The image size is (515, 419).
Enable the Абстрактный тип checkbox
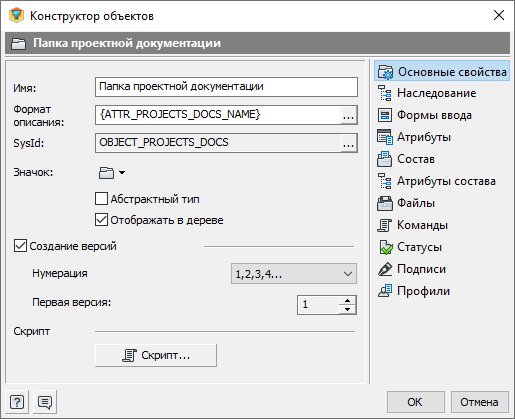coord(101,199)
